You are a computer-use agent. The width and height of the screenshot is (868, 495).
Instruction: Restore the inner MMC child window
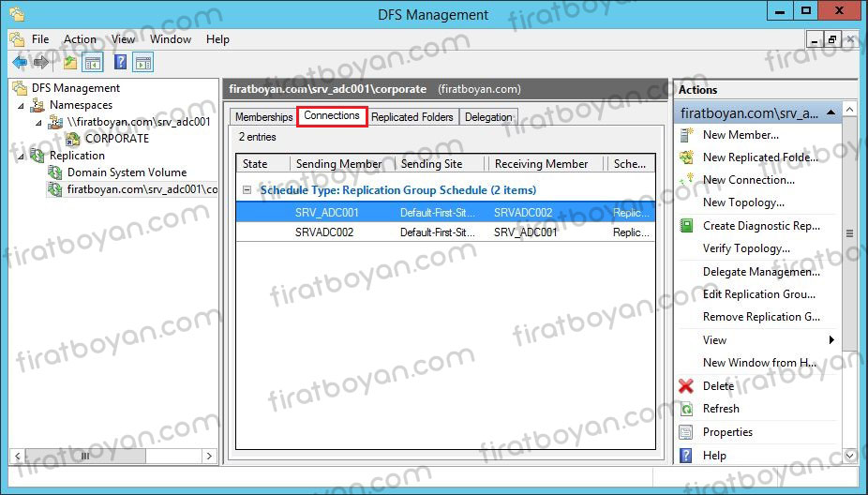click(831, 39)
